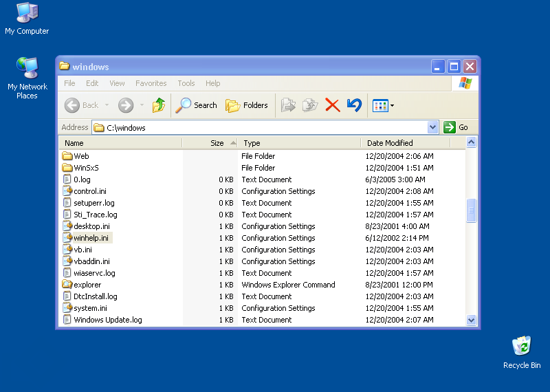Click the scroll down arrow
The height and width of the screenshot is (392, 550).
click(x=471, y=320)
